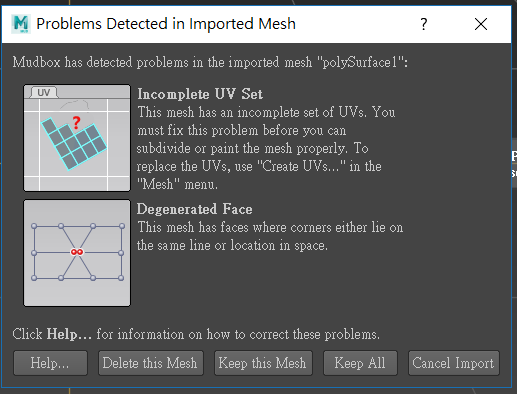Close the Problems Detected dialog
517x394 pixels.
(481, 24)
